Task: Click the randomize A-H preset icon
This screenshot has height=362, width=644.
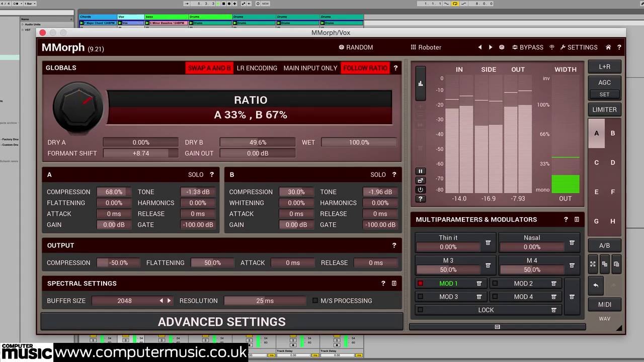Action: tap(593, 264)
